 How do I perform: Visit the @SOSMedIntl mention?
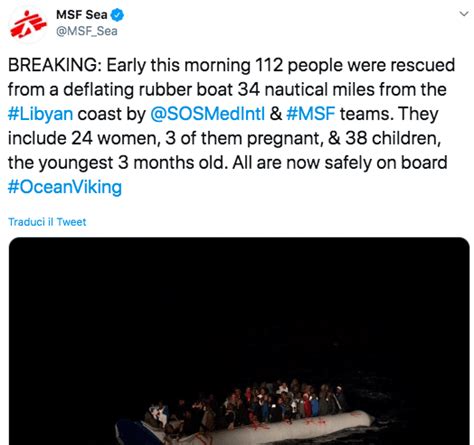pos(208,114)
